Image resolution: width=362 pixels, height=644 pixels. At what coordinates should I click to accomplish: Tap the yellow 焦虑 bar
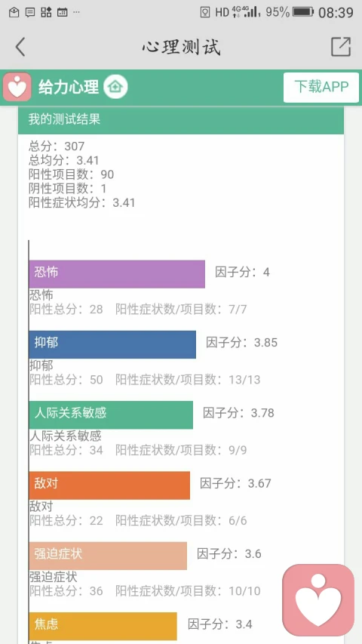[x=103, y=627]
